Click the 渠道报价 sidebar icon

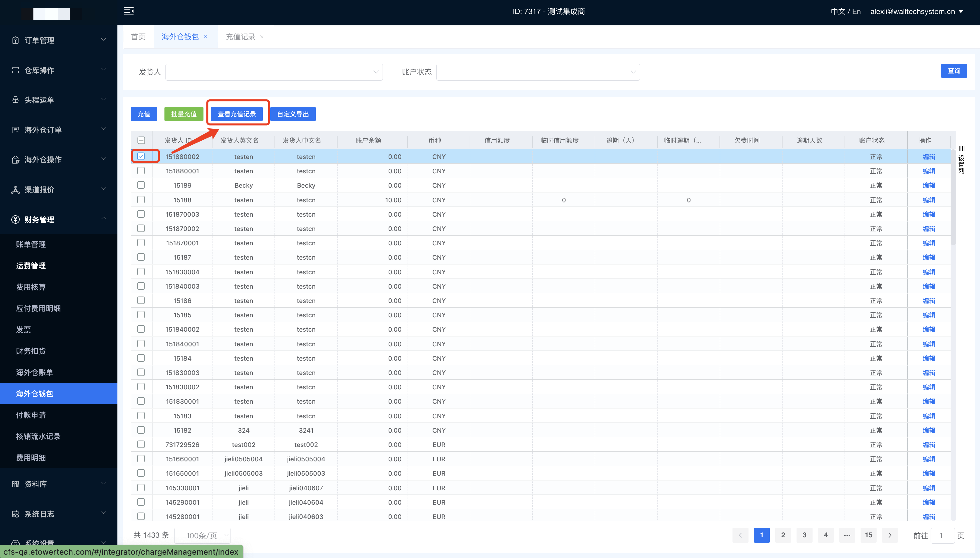click(x=15, y=190)
